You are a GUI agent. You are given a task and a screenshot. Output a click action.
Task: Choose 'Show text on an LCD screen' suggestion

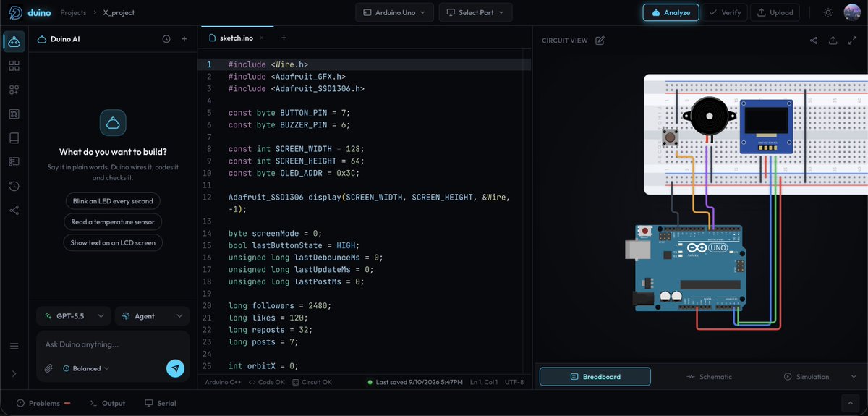click(x=112, y=243)
